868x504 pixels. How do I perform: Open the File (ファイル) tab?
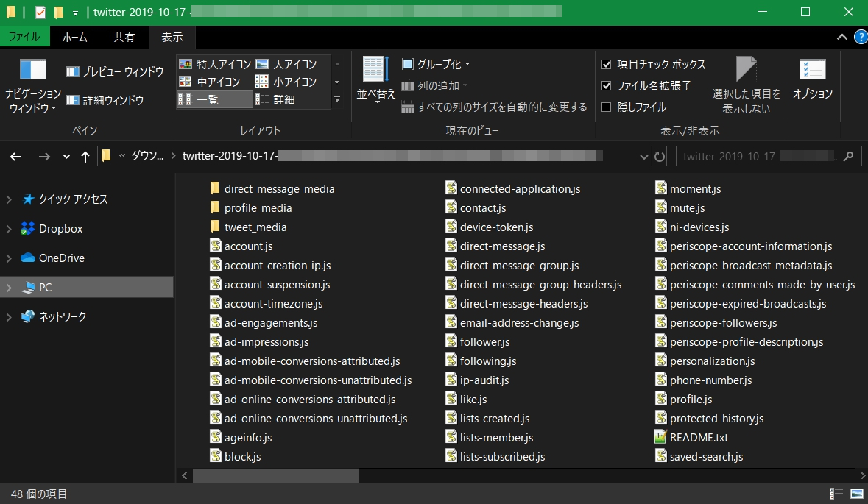(24, 37)
